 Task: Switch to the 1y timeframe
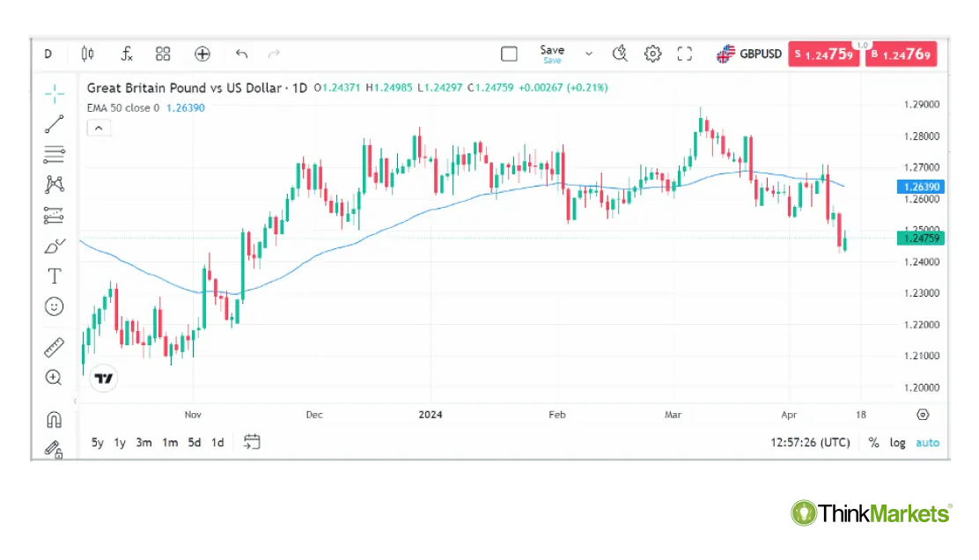(x=120, y=442)
